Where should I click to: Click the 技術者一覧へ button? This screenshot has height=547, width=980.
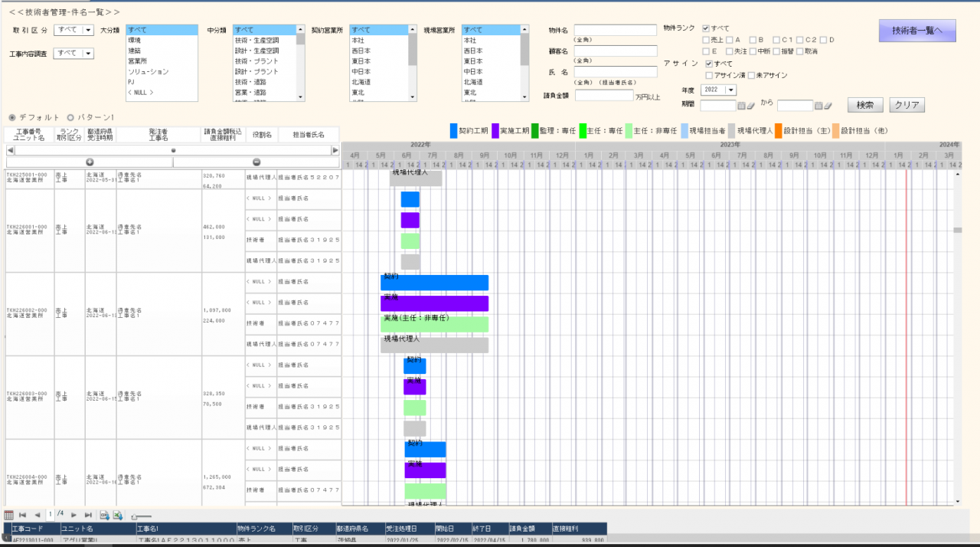pyautogui.click(x=916, y=31)
